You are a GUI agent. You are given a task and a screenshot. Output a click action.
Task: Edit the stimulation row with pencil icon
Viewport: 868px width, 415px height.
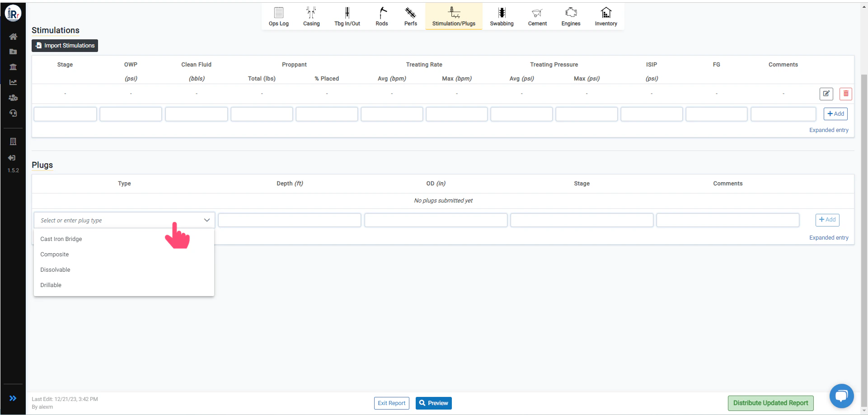click(x=826, y=94)
